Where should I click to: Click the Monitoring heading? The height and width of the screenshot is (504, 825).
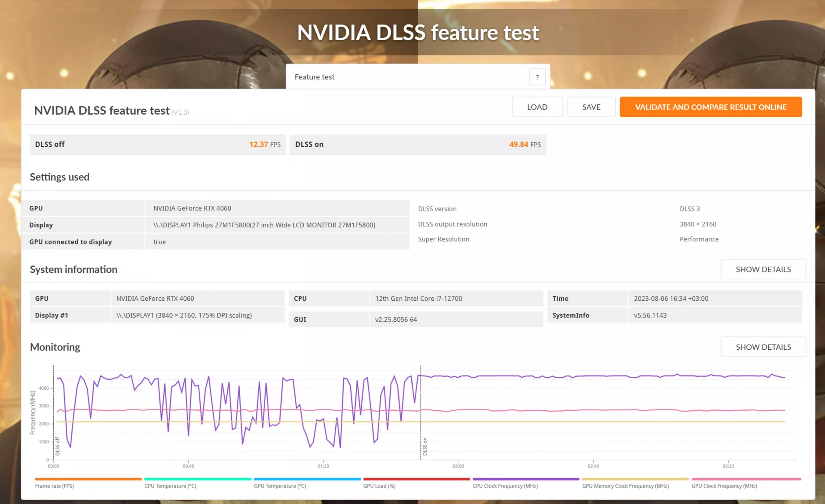pos(55,347)
